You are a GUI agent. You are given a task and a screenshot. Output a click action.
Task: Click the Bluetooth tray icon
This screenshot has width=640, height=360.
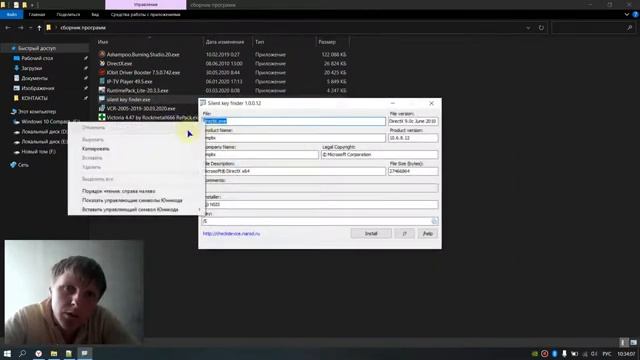point(554,353)
